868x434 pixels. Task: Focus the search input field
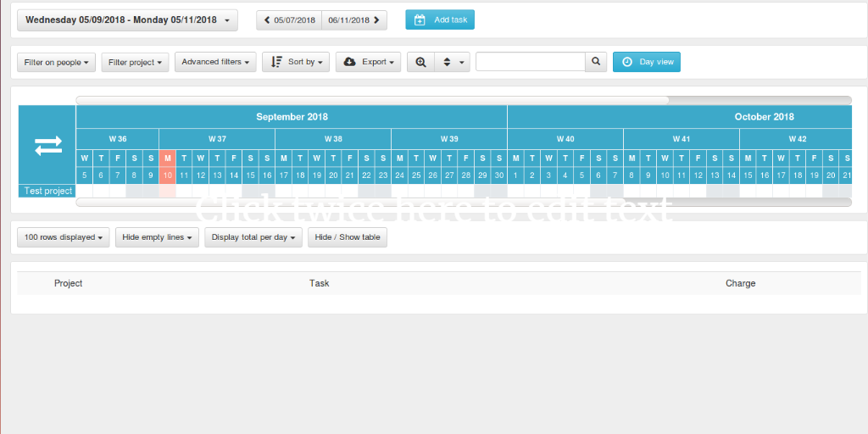click(x=531, y=61)
